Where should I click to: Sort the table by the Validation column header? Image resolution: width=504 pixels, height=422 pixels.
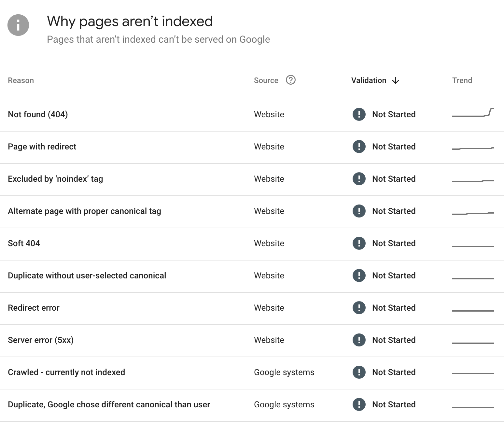[369, 80]
